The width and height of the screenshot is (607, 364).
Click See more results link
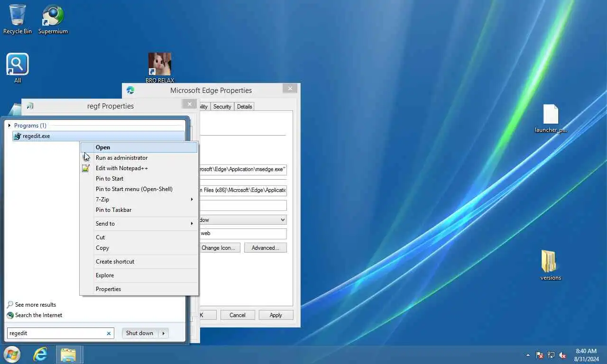[36, 305]
